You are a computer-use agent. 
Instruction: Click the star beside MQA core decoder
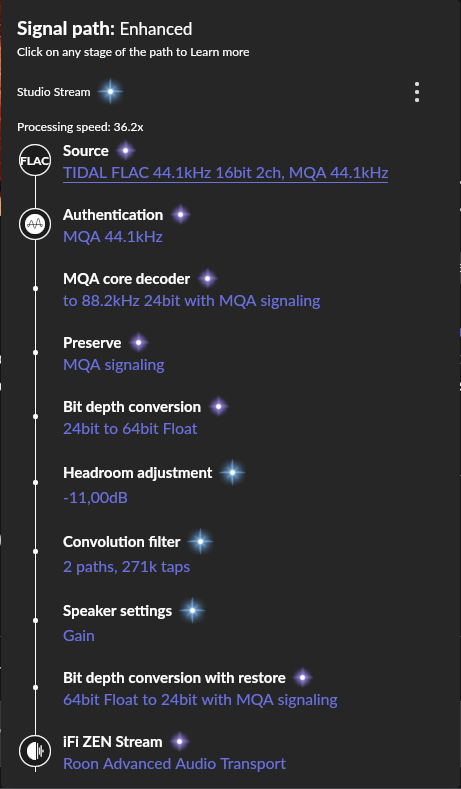click(x=207, y=278)
